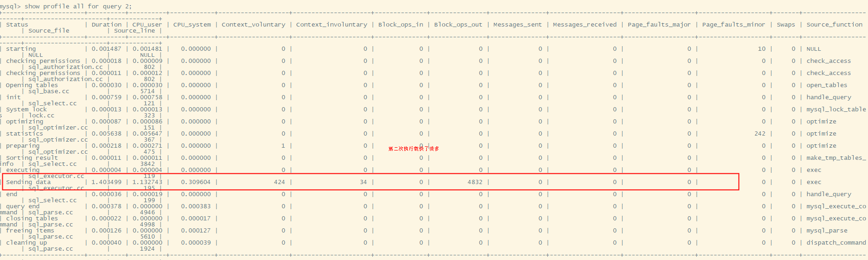Select the lock.cc source file

pyautogui.click(x=41, y=116)
